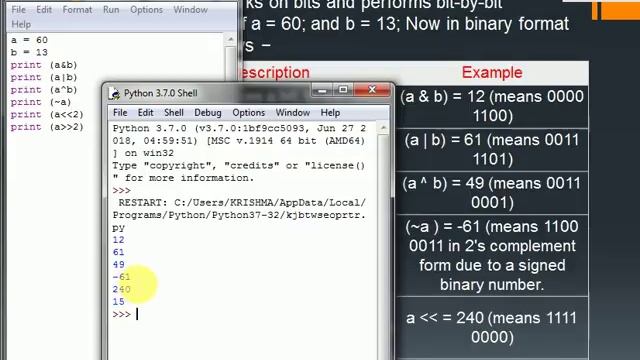
Task: Click the 'print (a<<2)' code line
Action: pos(47,115)
